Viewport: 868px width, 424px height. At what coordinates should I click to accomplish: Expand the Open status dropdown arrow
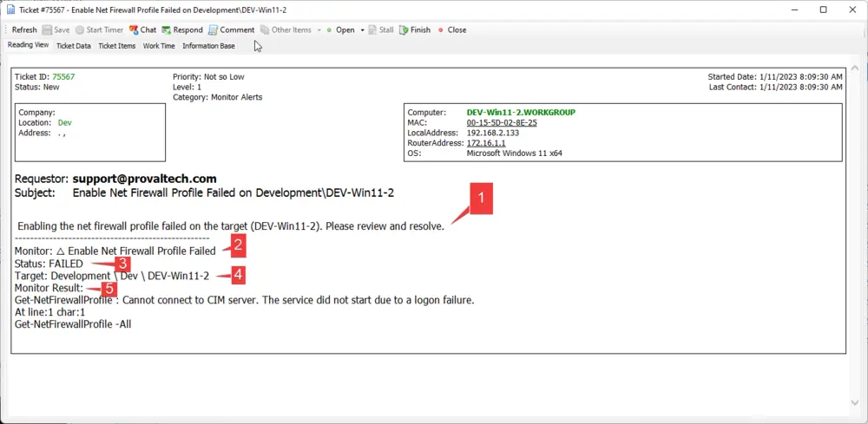(x=363, y=29)
